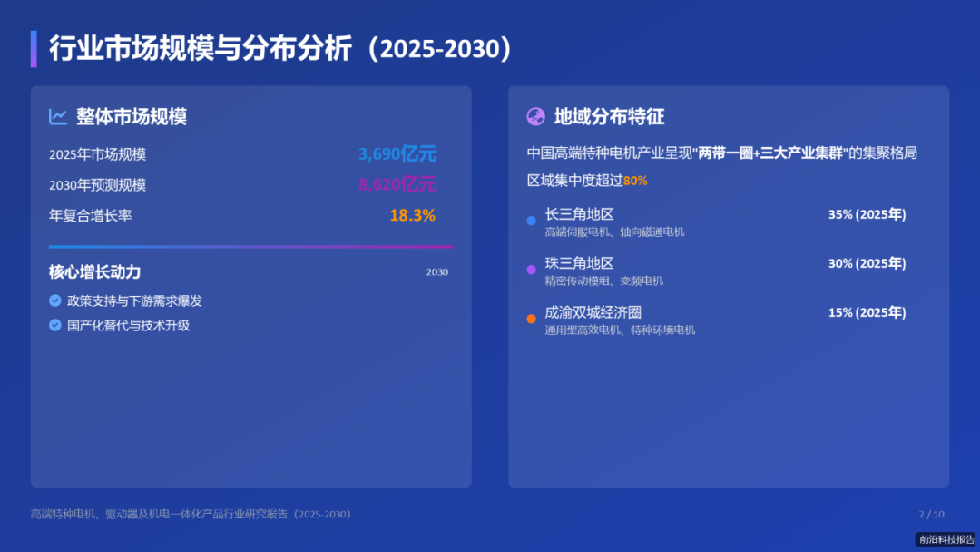Click the orange dot beside 成渝双城经济圈
The height and width of the screenshot is (552, 980).
(531, 318)
